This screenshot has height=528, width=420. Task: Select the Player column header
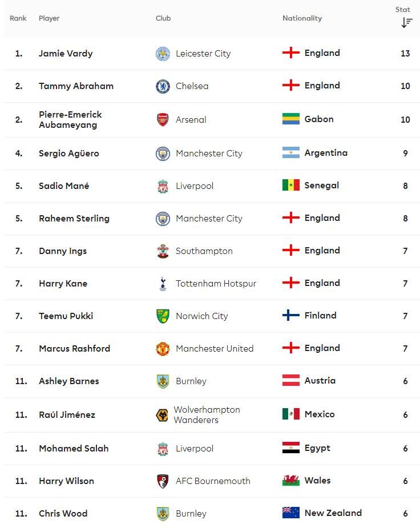tap(49, 18)
